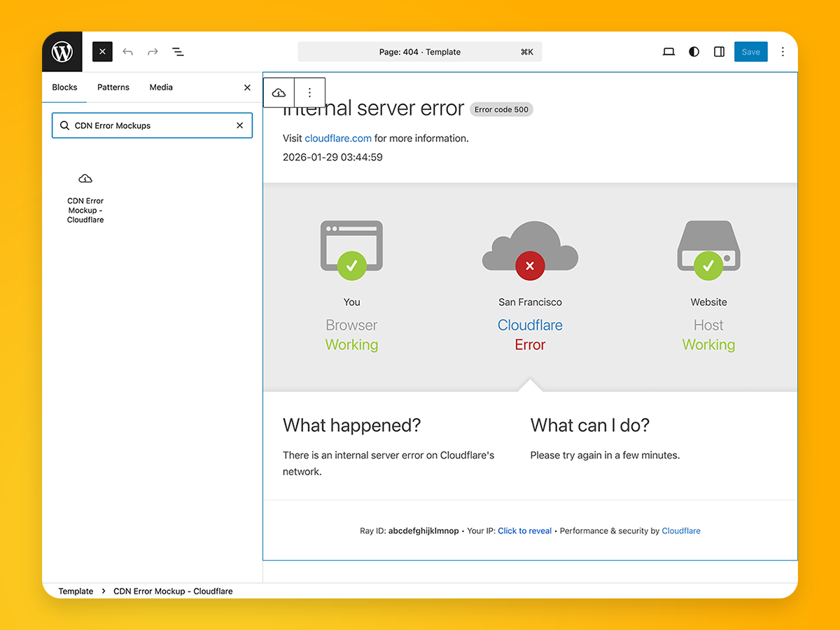
Task: Undo the last change
Action: 127,52
